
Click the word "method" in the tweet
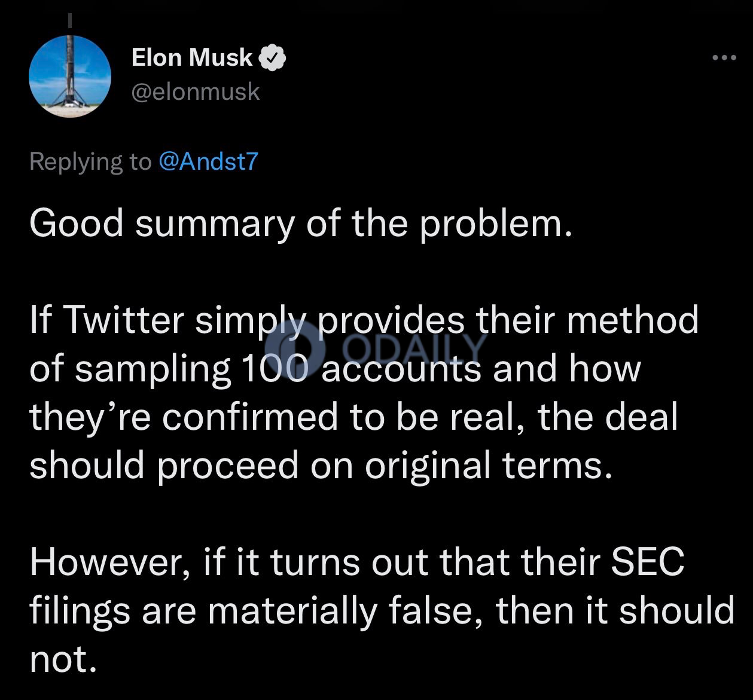633,320
